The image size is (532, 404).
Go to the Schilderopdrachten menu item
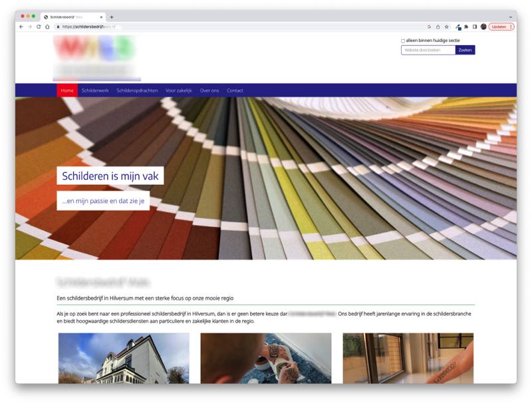click(x=137, y=91)
